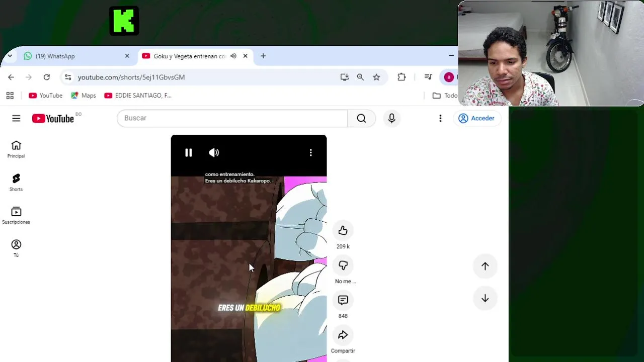The height and width of the screenshot is (362, 644).
Task: Share the Short via Compartir
Action: pos(343,335)
